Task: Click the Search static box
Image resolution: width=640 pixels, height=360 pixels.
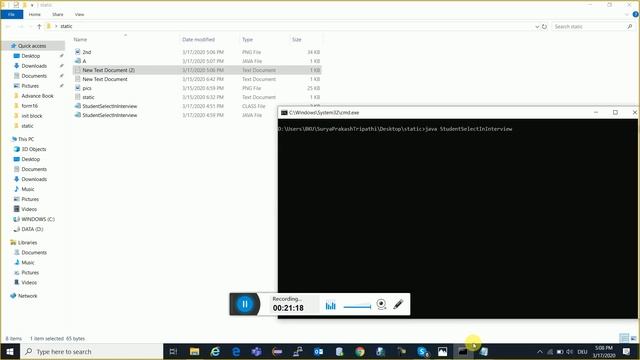Action: [x=593, y=27]
